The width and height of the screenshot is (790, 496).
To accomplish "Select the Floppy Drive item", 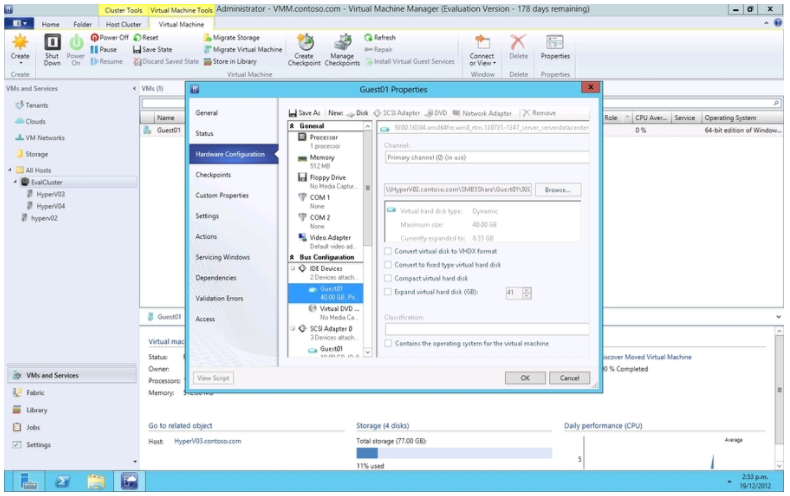I will [x=326, y=181].
